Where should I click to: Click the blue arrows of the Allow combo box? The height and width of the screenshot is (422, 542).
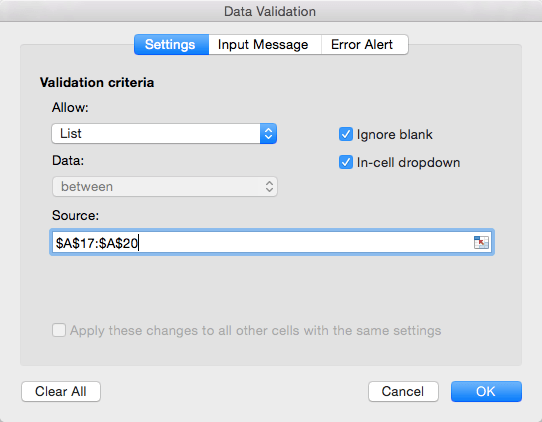[x=268, y=133]
